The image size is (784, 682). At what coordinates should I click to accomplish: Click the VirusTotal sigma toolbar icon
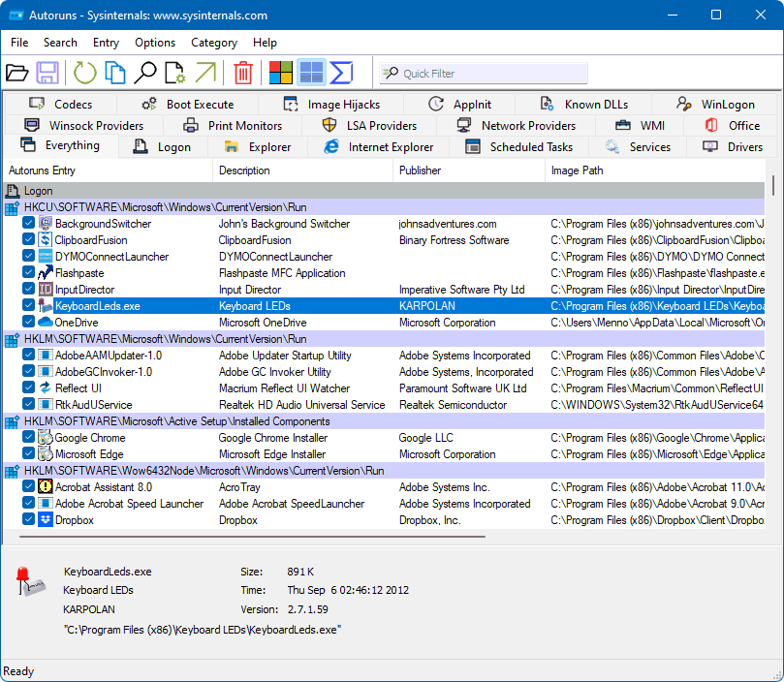[341, 73]
